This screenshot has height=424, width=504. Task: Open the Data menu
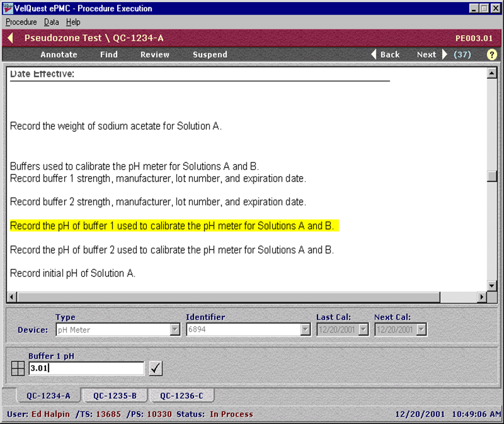click(51, 22)
